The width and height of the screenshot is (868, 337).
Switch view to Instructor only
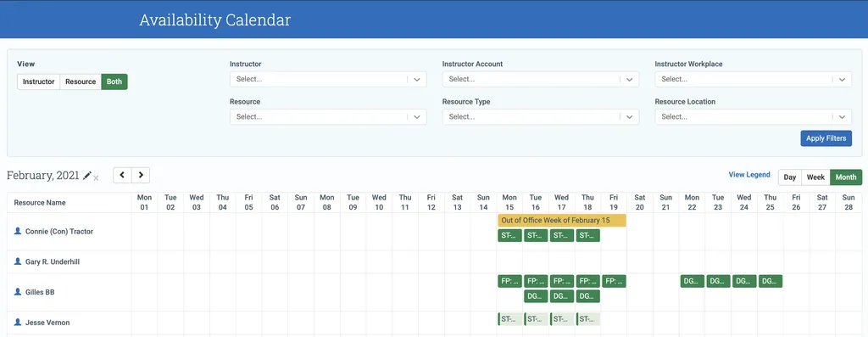[x=38, y=81]
